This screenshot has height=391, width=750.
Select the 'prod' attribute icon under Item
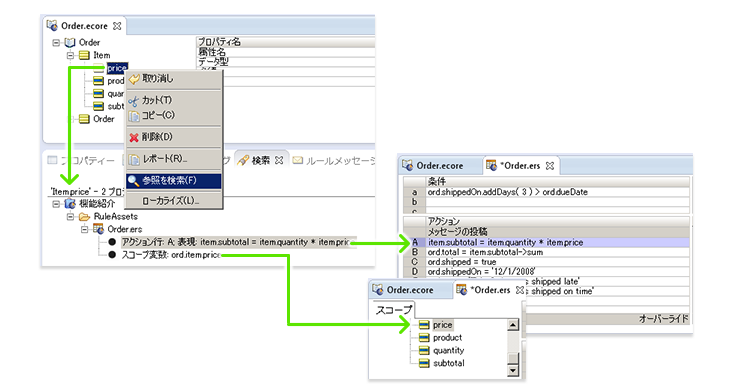click(99, 81)
